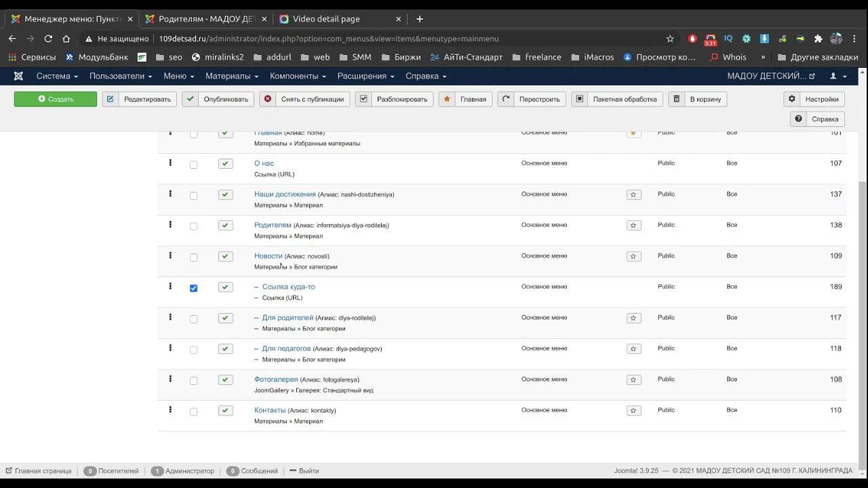Select the Фотогалерея row checkbox
This screenshot has width=868, height=488.
tap(193, 381)
